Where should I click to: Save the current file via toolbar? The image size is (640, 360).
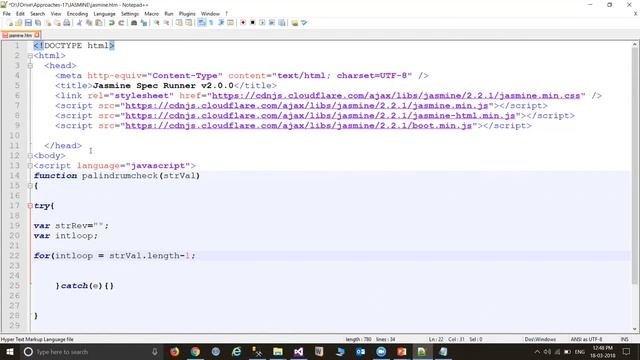(x=28, y=23)
